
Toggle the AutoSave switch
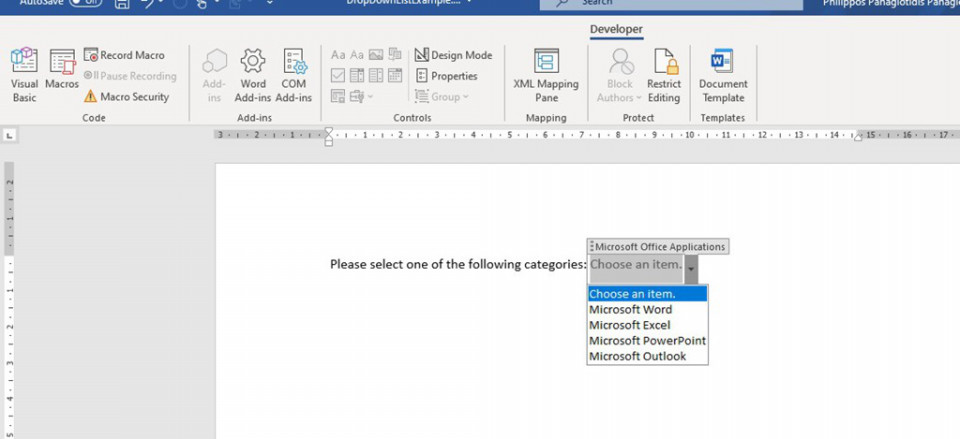[84, 3]
